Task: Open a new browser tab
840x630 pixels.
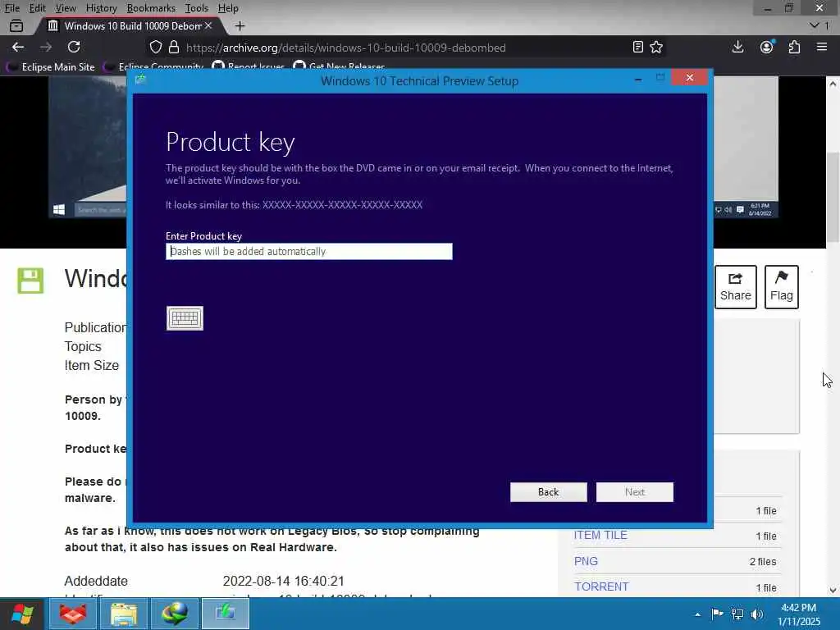Action: 240,25
